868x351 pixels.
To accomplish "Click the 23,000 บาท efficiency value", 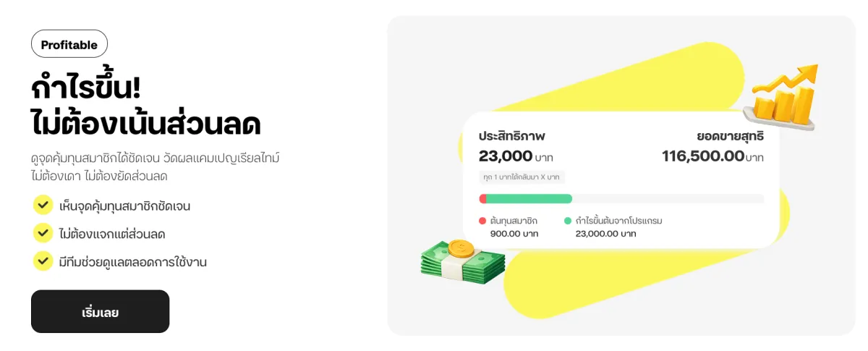I will click(516, 156).
